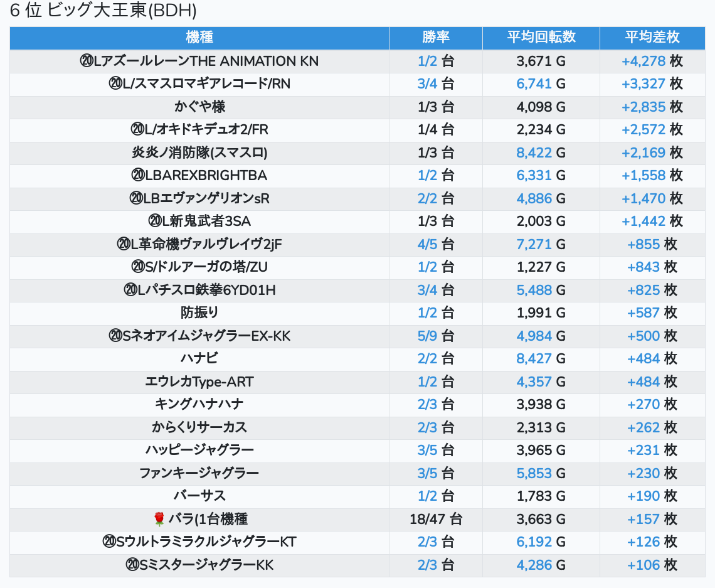The width and height of the screenshot is (715, 588).
Task: Click the 平均差枚 column header
Action: tap(652, 37)
